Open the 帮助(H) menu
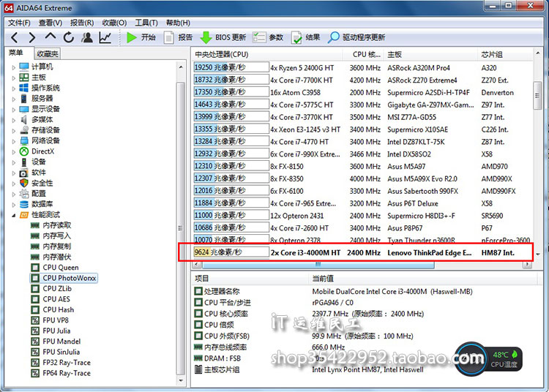 coord(178,23)
